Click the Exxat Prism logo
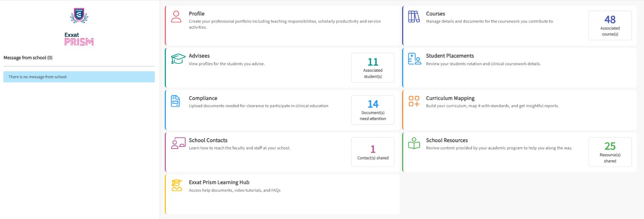This screenshot has height=219, width=644. click(x=79, y=27)
